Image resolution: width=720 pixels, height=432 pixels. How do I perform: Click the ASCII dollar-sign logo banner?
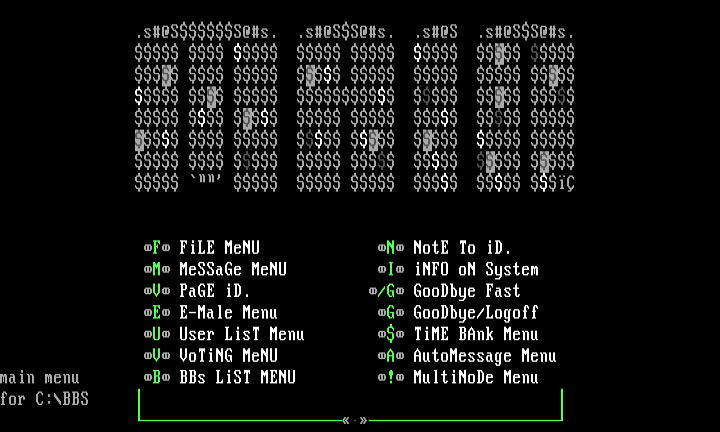(x=355, y=110)
